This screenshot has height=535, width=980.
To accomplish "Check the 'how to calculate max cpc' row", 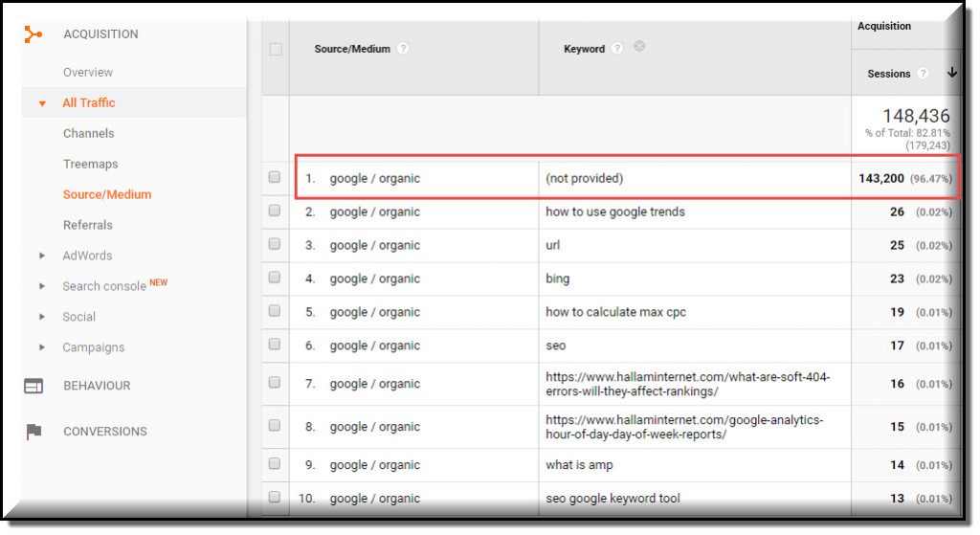I will coord(275,311).
